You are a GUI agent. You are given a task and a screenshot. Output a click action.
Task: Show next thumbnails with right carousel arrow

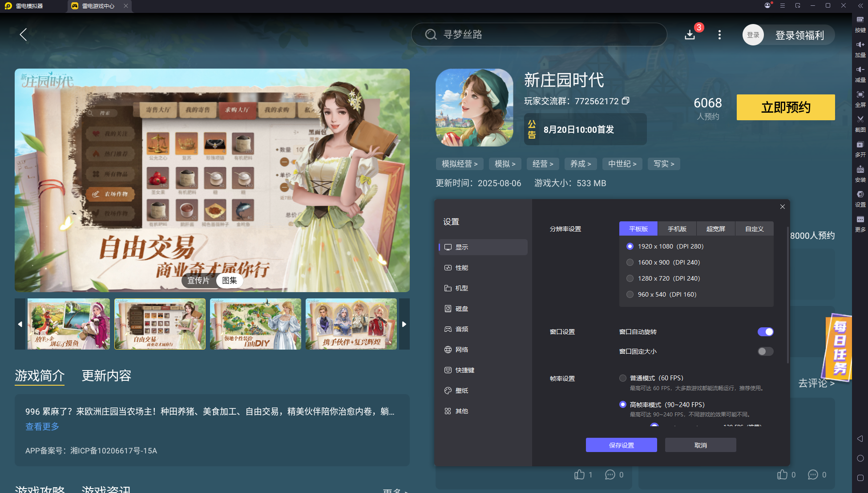(x=404, y=324)
